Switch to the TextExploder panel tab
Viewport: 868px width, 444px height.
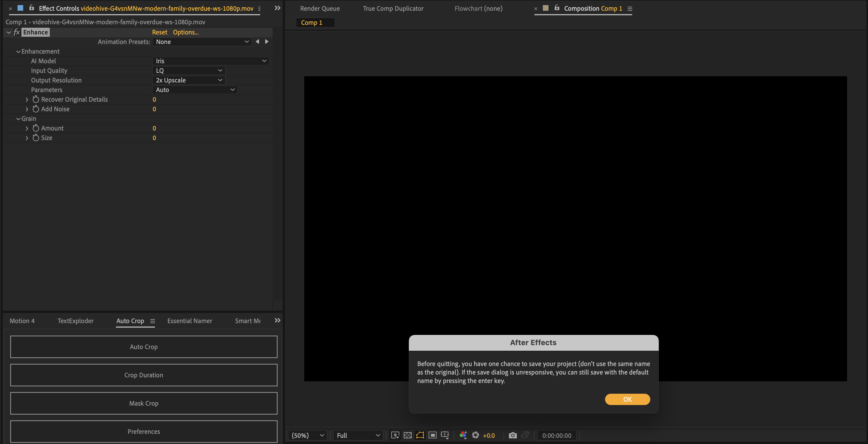coord(75,321)
